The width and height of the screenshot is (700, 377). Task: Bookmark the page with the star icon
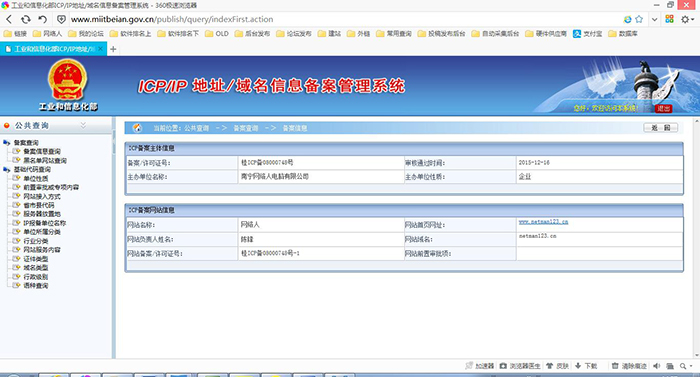pyautogui.click(x=639, y=19)
